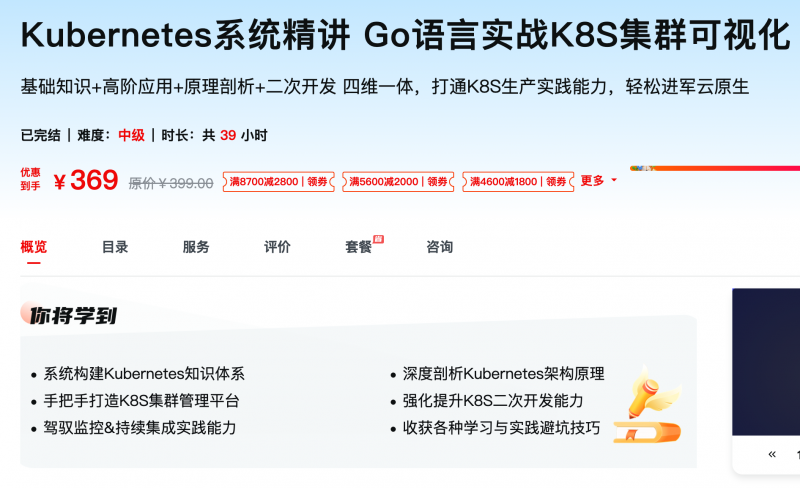Click bullet 驾驭监控&持续集成实践能力
Screen dimensions: 800x488
140,428
